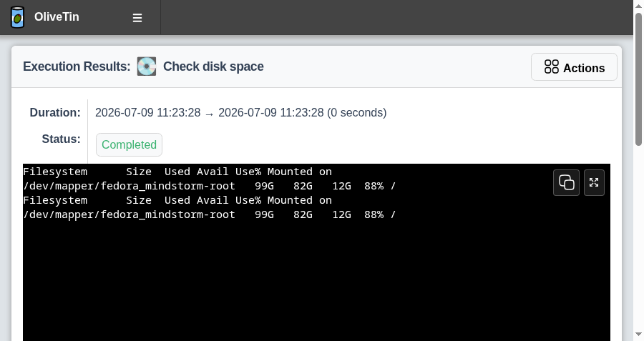The image size is (644, 341).
Task: Click the Actions grid icon
Action: point(552,67)
